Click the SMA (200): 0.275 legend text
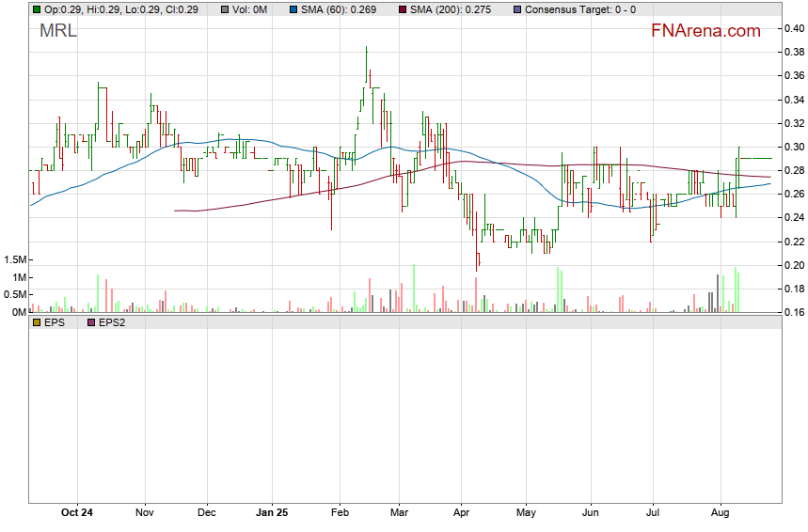808x532 pixels. [457, 9]
